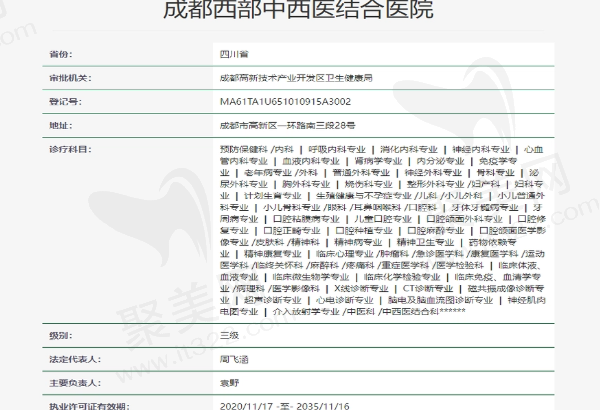Click 口腔种植专业 entry
This screenshot has width=600, height=410.
(364, 231)
